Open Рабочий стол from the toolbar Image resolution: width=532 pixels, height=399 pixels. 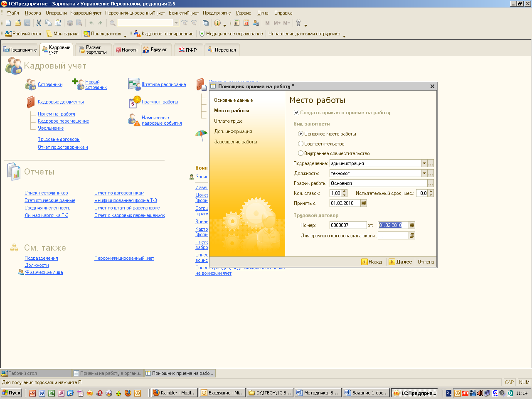[x=23, y=34]
